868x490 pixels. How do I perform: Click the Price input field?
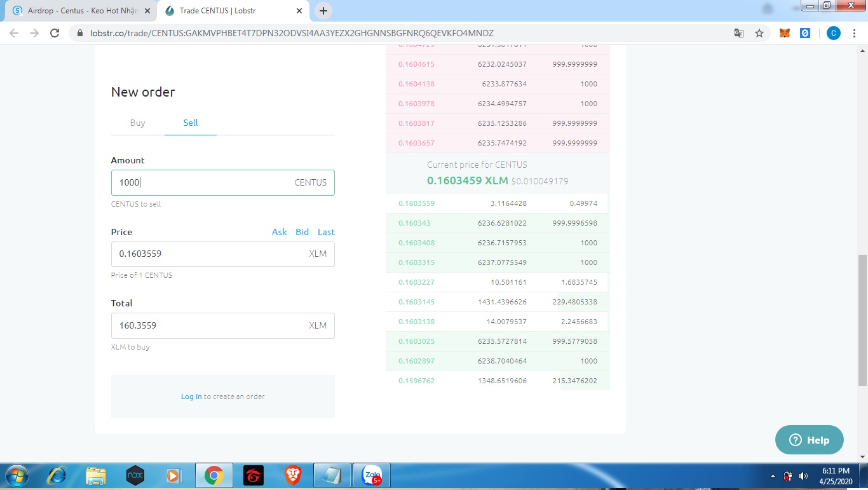coord(222,254)
